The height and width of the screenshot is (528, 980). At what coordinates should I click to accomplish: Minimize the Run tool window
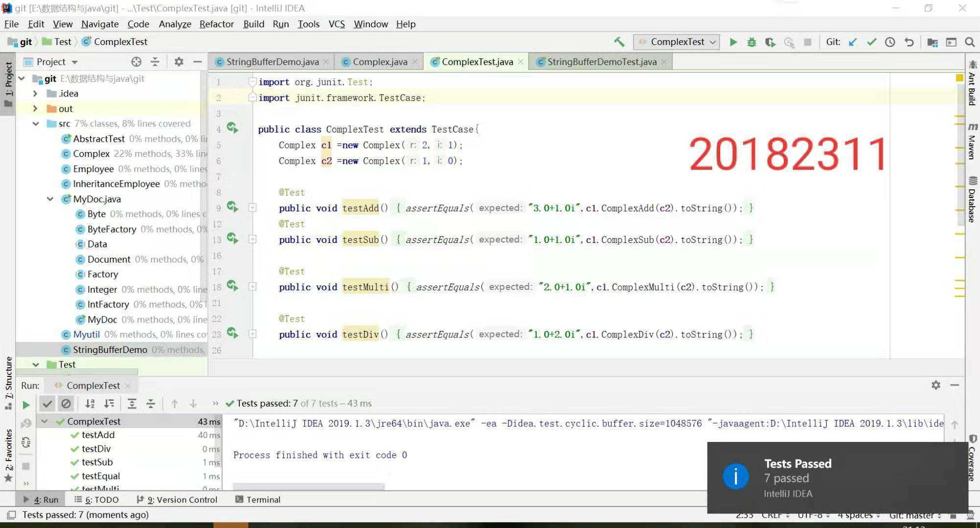pos(955,385)
